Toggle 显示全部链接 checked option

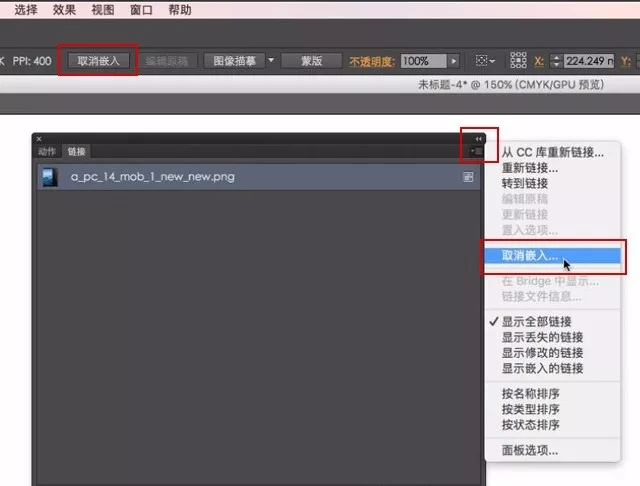[552, 322]
